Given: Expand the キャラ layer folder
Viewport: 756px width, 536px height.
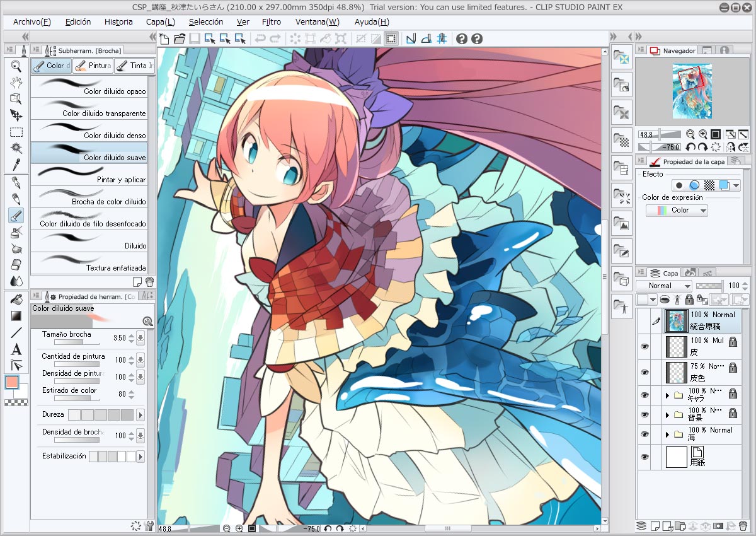Looking at the screenshot, I should pos(667,395).
